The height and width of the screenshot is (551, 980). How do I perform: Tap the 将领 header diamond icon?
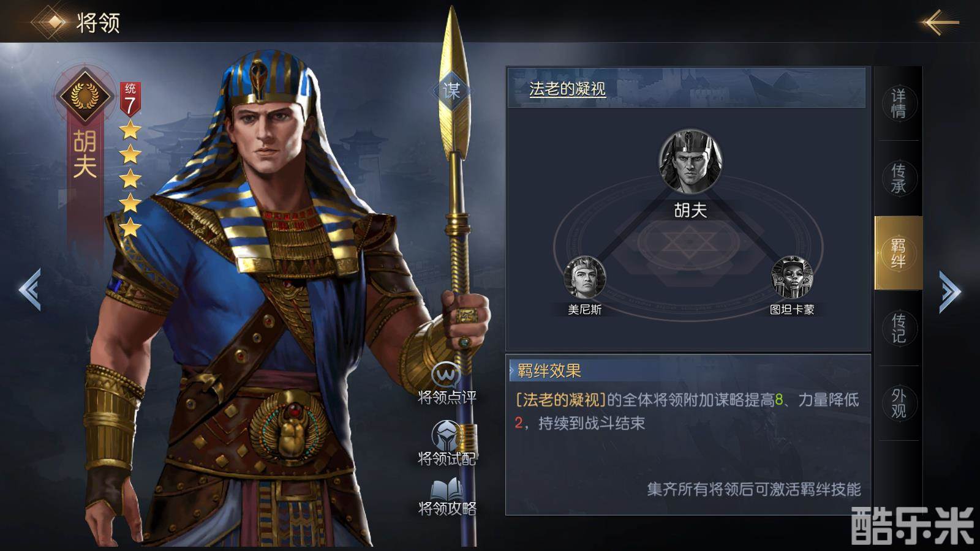pos(53,22)
